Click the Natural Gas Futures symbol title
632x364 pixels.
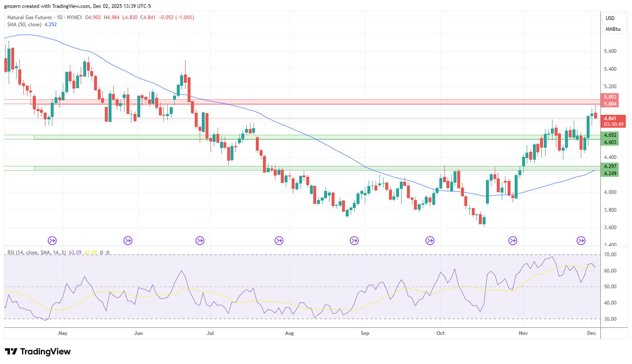pos(30,17)
